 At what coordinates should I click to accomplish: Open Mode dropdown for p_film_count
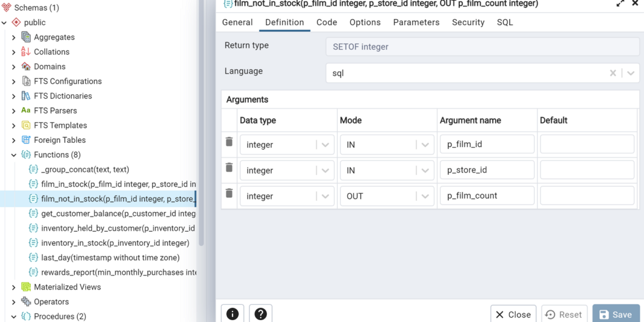pyautogui.click(x=425, y=196)
